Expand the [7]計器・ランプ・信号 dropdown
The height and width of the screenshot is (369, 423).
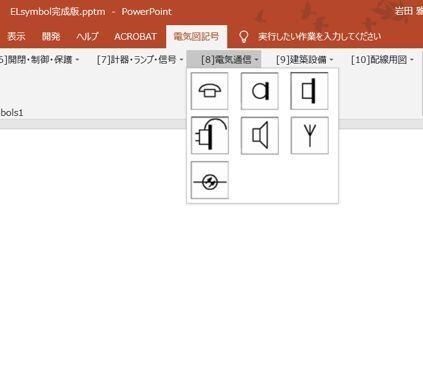pyautogui.click(x=140, y=60)
